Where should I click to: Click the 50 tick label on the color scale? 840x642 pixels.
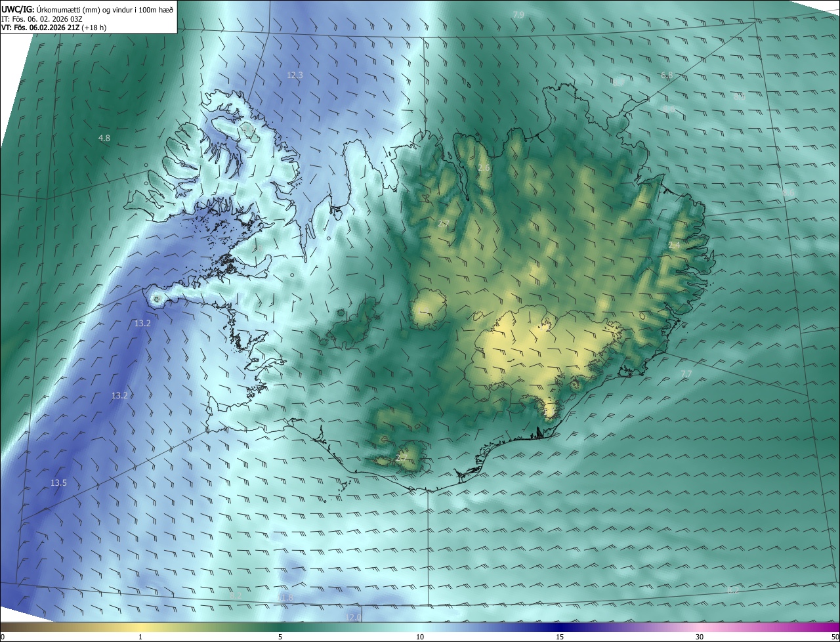tap(835, 637)
